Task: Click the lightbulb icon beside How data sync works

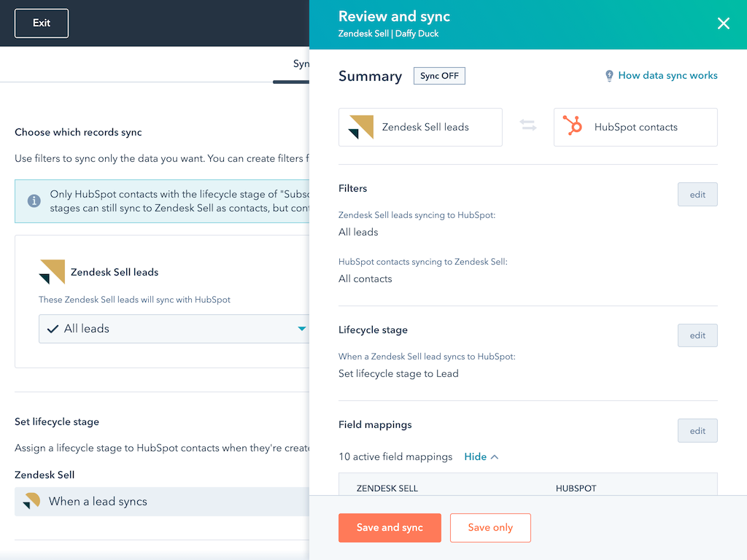Action: (x=609, y=75)
